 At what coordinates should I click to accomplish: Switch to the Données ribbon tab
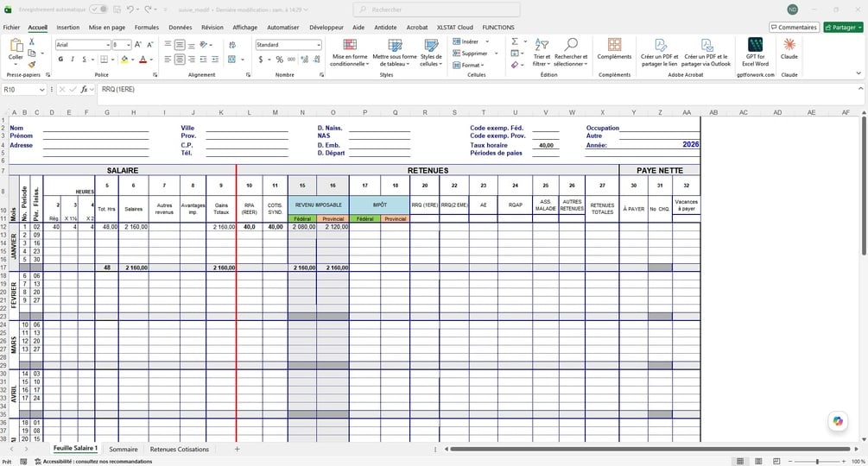[x=181, y=27]
